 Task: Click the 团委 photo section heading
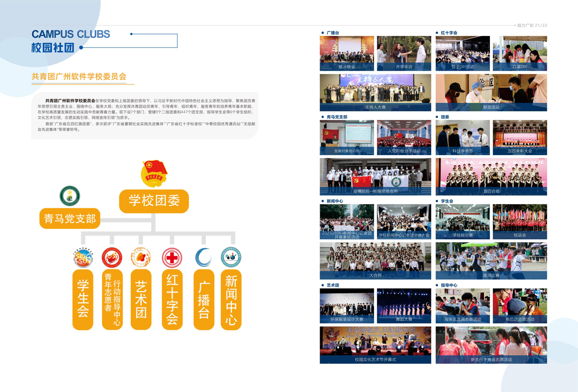click(445, 117)
